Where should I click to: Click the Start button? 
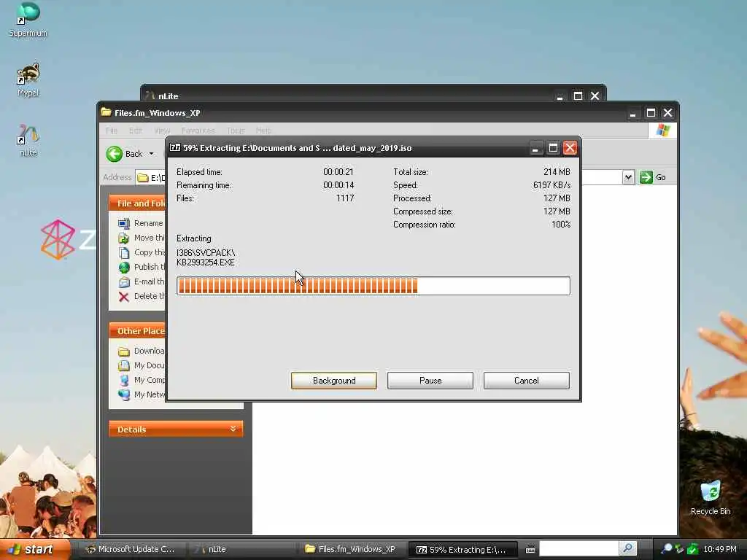coord(34,549)
